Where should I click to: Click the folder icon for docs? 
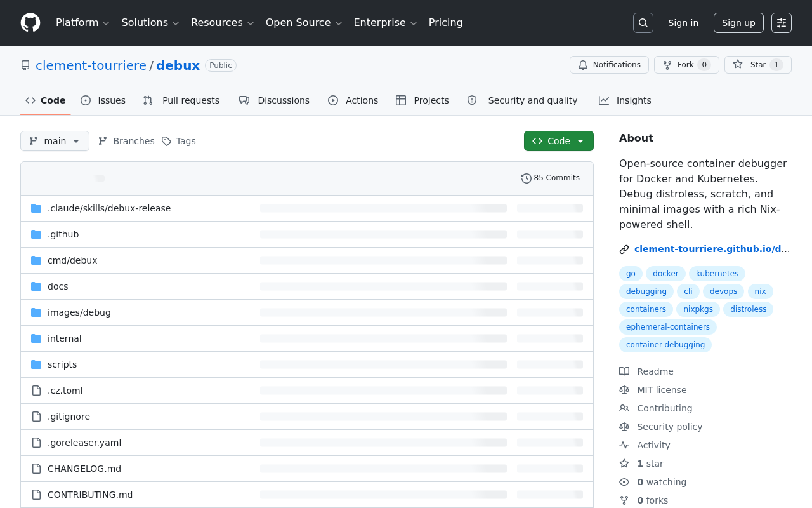[x=36, y=286]
